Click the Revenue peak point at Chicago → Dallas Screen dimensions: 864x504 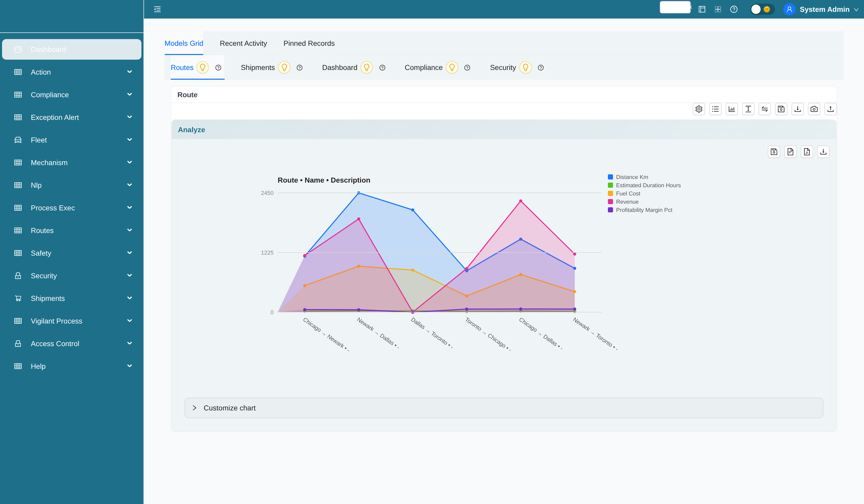point(520,201)
